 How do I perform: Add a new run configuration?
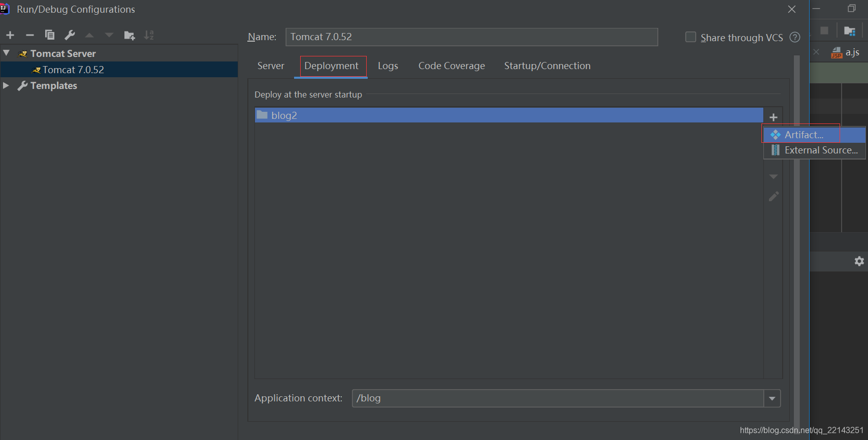pyautogui.click(x=10, y=35)
